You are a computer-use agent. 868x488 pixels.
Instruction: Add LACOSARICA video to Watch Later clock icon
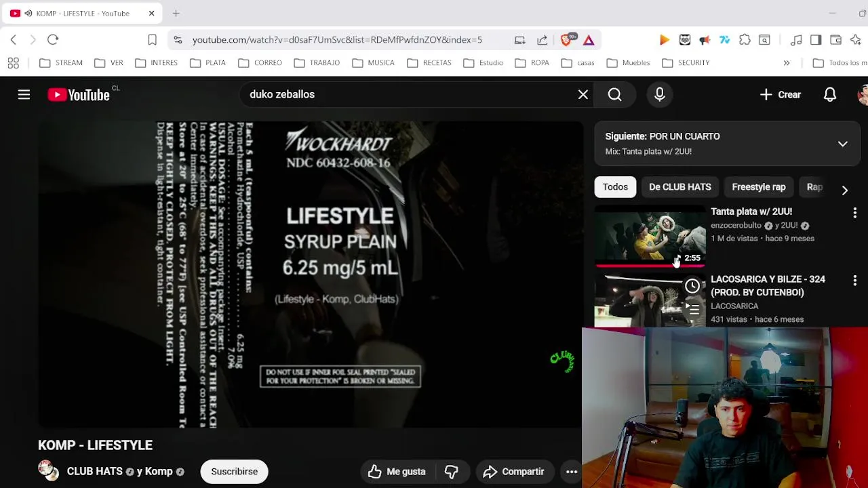point(692,286)
